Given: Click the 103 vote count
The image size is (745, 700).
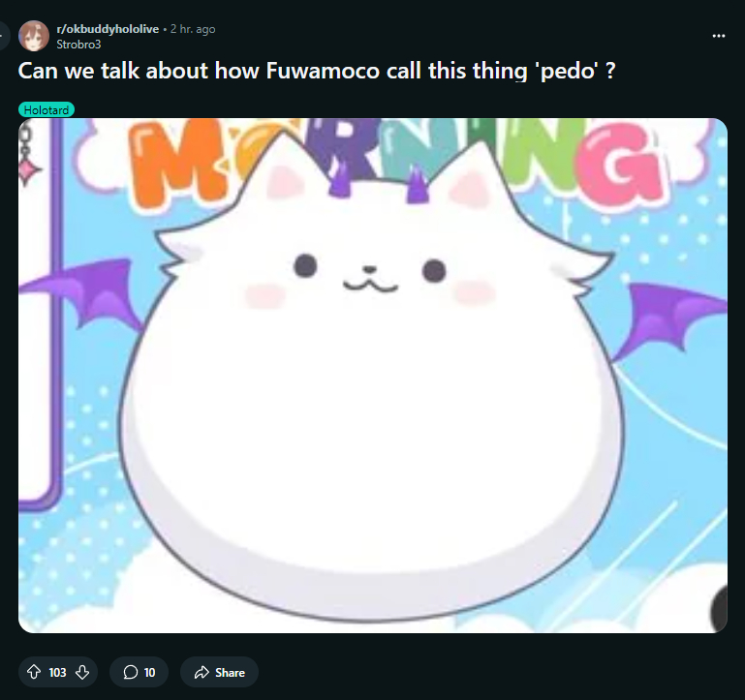Looking at the screenshot, I should [57, 673].
